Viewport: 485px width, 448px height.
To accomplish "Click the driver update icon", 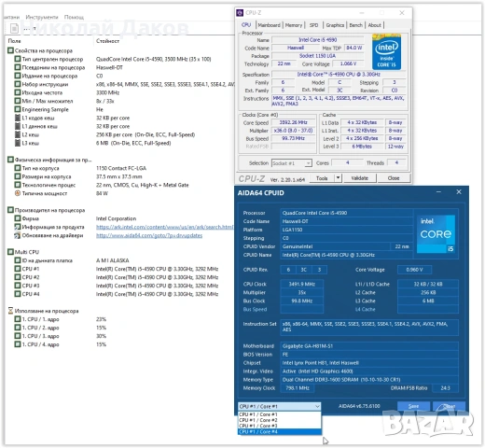I will coord(18,235).
